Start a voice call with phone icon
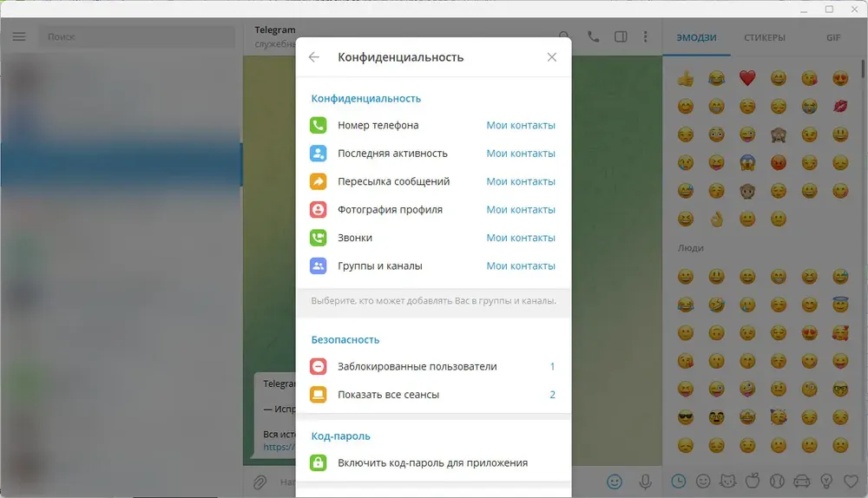Image resolution: width=868 pixels, height=498 pixels. click(x=593, y=36)
